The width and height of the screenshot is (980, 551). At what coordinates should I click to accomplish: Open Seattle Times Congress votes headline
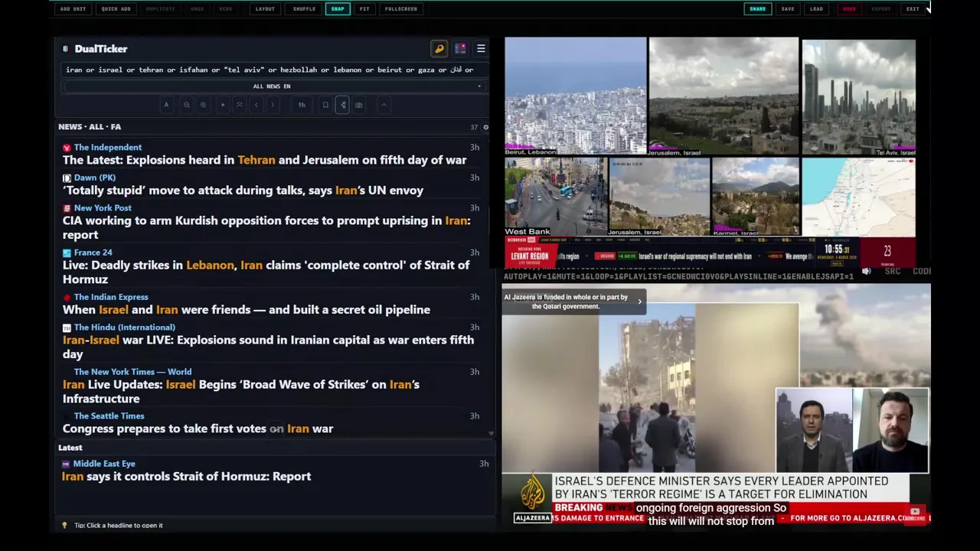pos(198,429)
